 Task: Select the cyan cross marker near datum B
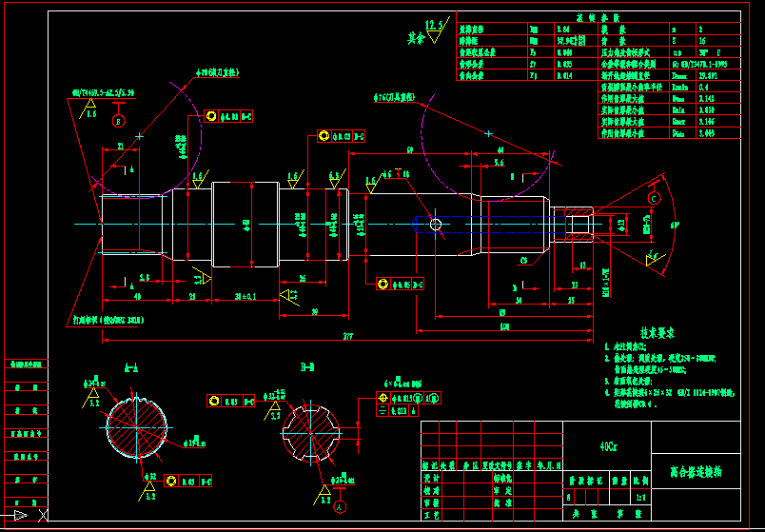click(140, 137)
